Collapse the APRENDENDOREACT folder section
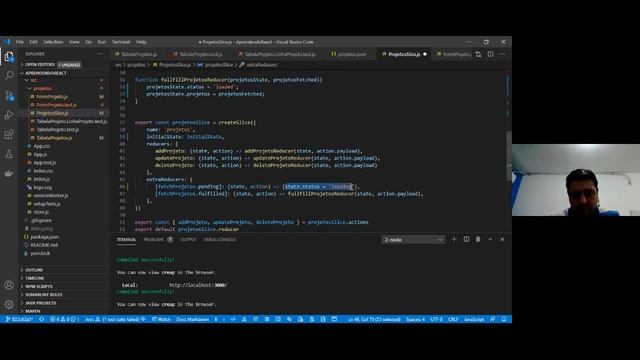 [x=46, y=73]
